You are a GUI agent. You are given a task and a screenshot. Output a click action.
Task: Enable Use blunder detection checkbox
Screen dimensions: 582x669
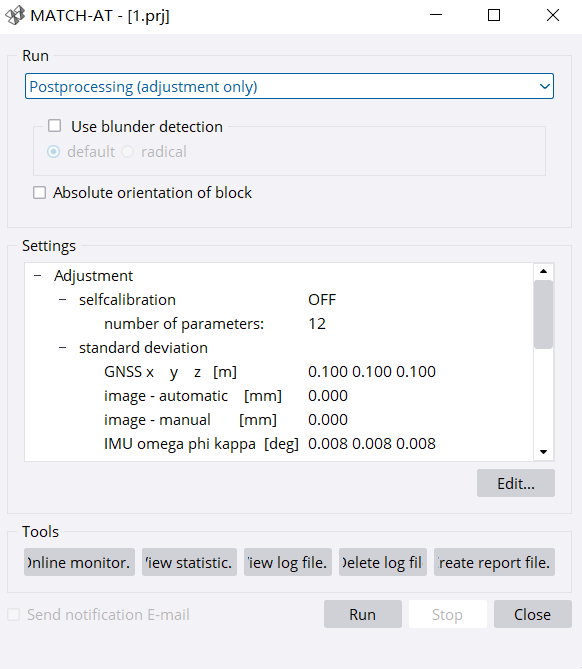point(54,126)
